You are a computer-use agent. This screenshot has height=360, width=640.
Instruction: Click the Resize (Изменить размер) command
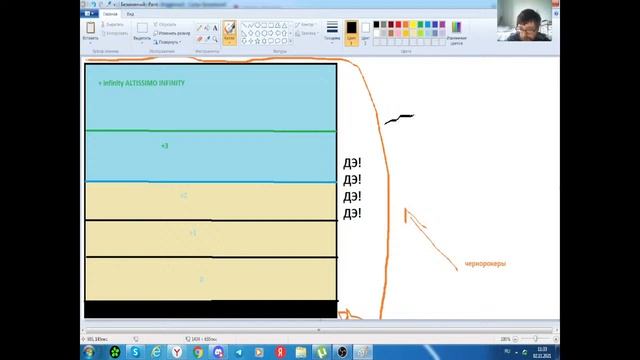pos(172,33)
